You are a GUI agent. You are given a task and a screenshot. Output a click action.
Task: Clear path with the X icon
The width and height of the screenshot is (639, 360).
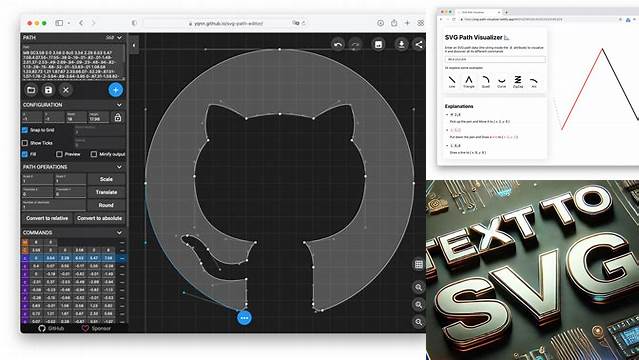(x=66, y=90)
